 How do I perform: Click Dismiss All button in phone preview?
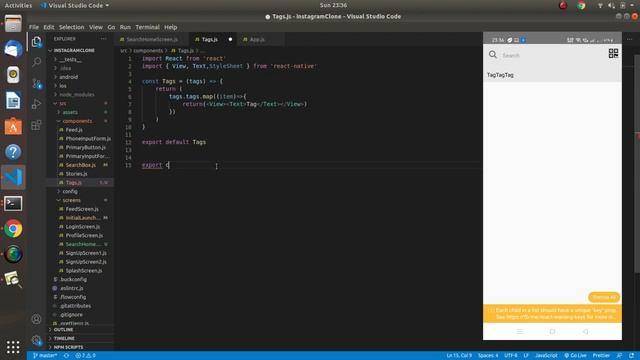604,297
